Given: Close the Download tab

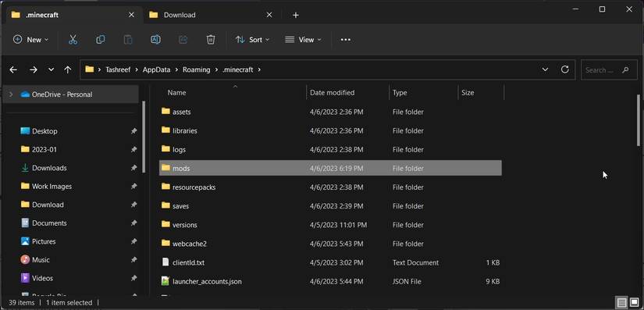Looking at the screenshot, I should pos(269,15).
